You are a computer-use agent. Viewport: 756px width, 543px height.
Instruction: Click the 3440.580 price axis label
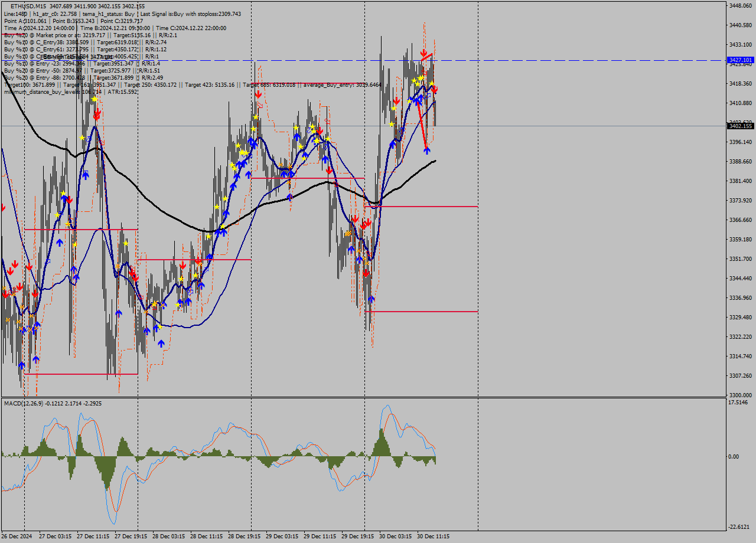740,25
